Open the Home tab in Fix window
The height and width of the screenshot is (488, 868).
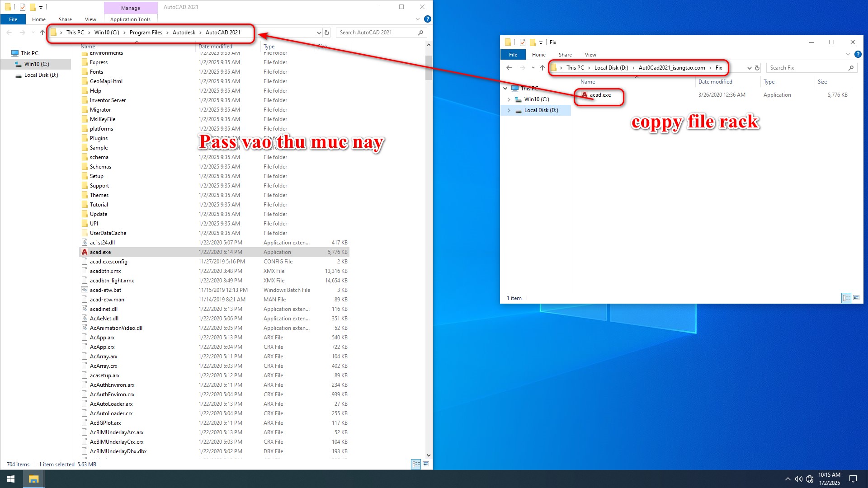click(x=539, y=55)
